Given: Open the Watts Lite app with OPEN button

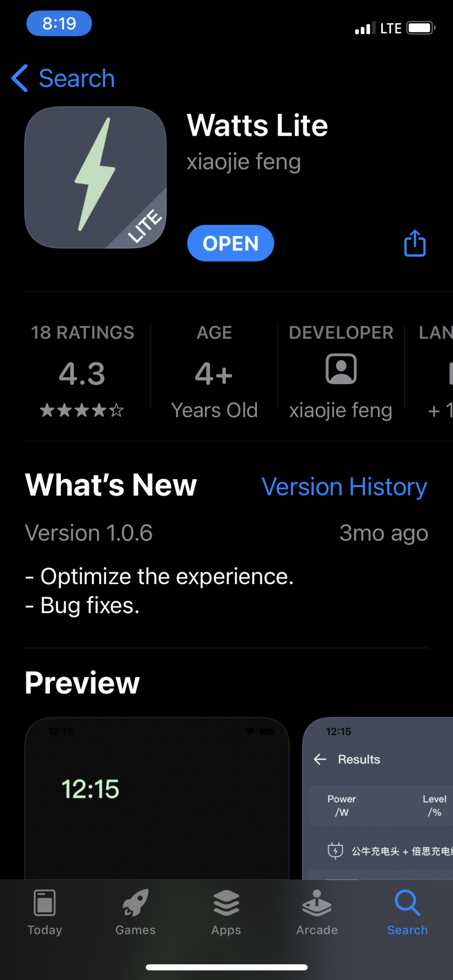Looking at the screenshot, I should point(230,243).
